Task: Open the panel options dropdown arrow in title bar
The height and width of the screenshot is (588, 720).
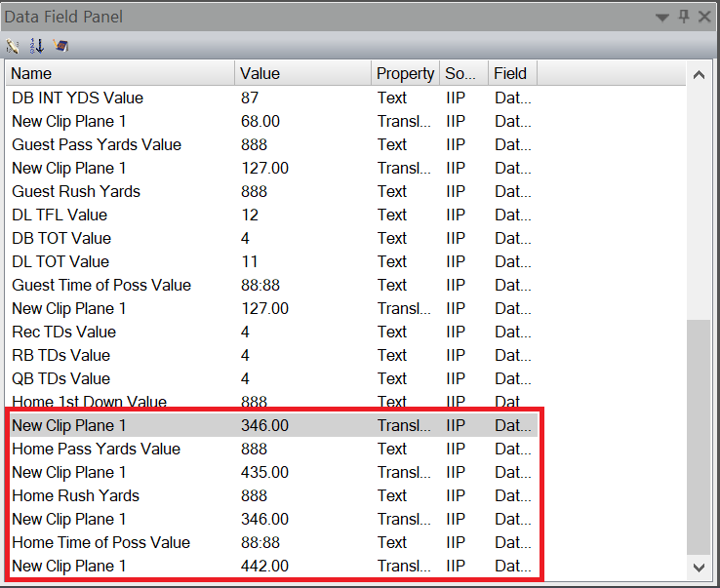Action: [x=662, y=18]
